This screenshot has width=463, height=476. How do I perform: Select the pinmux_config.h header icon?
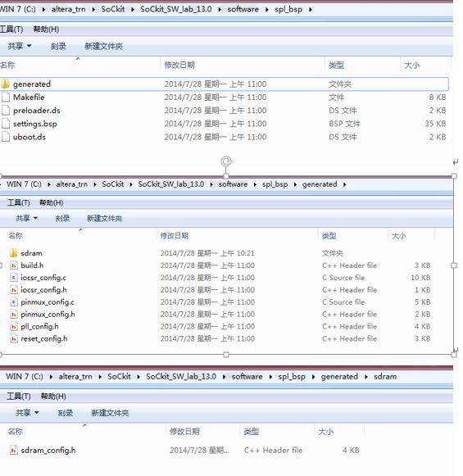pos(14,315)
